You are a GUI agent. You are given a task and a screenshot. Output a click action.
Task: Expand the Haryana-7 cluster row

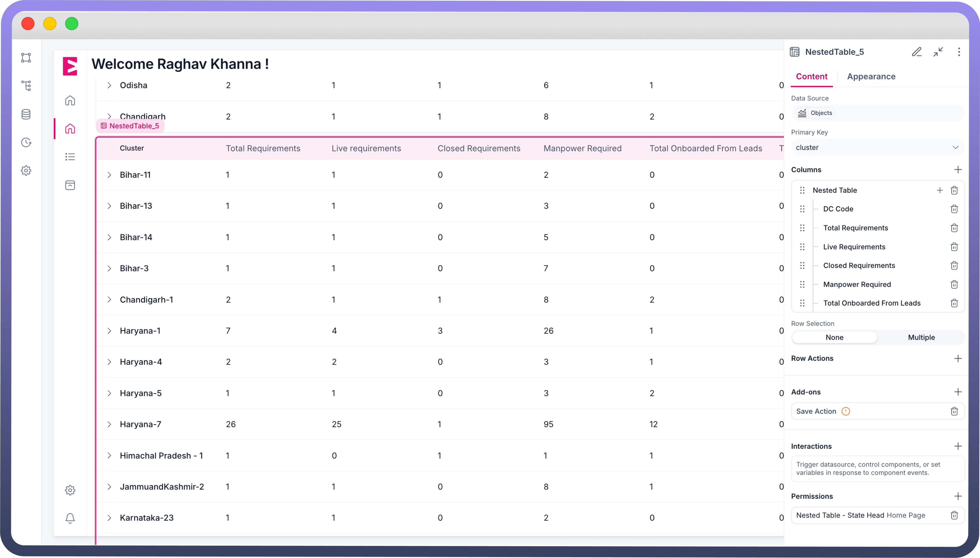point(109,424)
